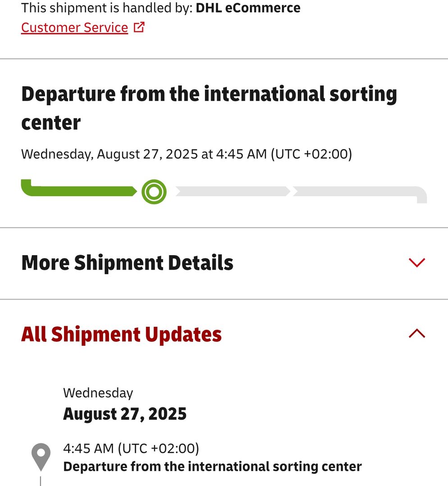This screenshot has width=448, height=486.
Task: Collapse All Shipment Updates with the up chevron
Action: click(x=417, y=333)
